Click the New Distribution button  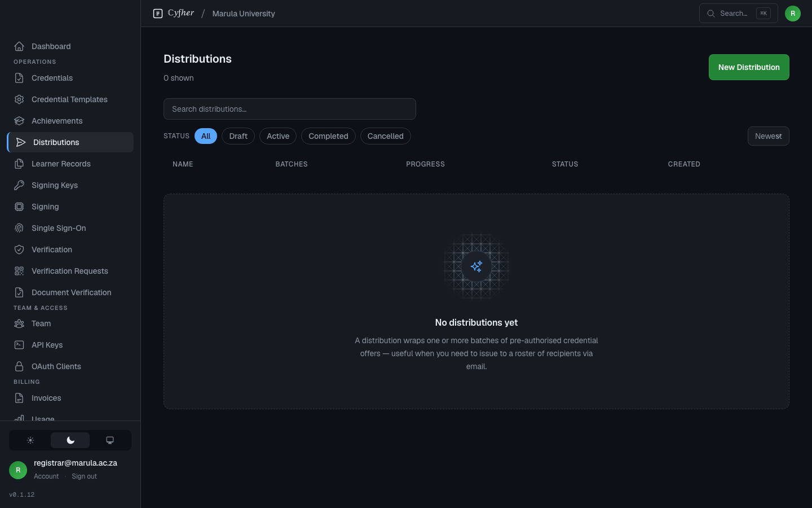coord(749,67)
